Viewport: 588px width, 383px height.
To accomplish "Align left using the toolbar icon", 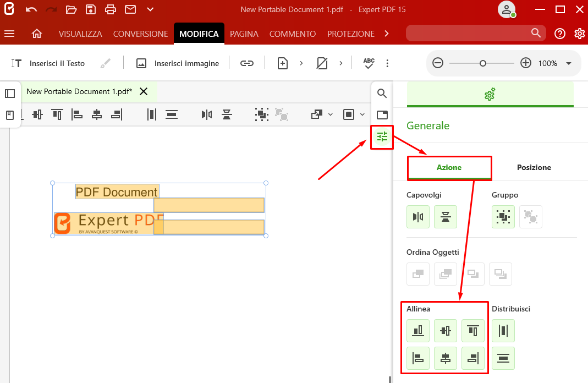I will [77, 114].
